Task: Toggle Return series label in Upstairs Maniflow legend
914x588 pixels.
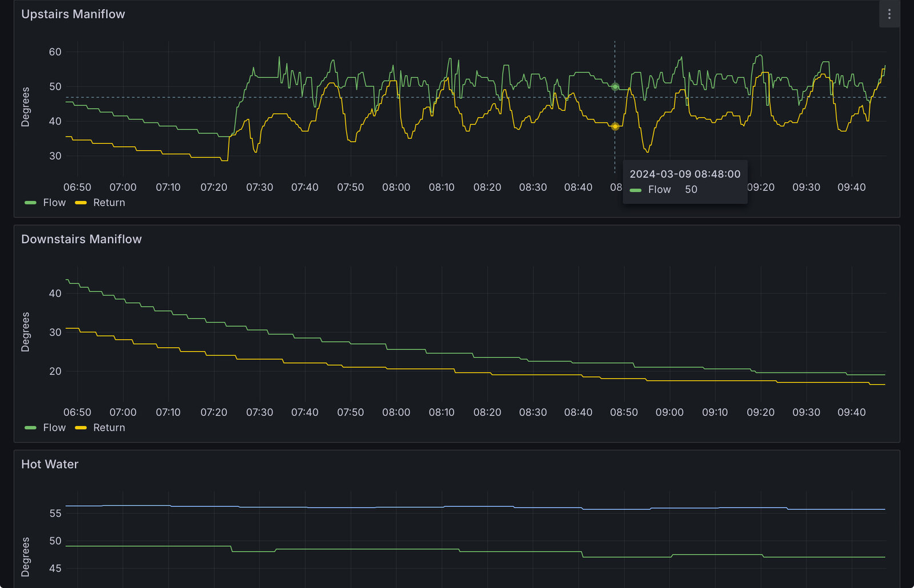Action: click(109, 203)
